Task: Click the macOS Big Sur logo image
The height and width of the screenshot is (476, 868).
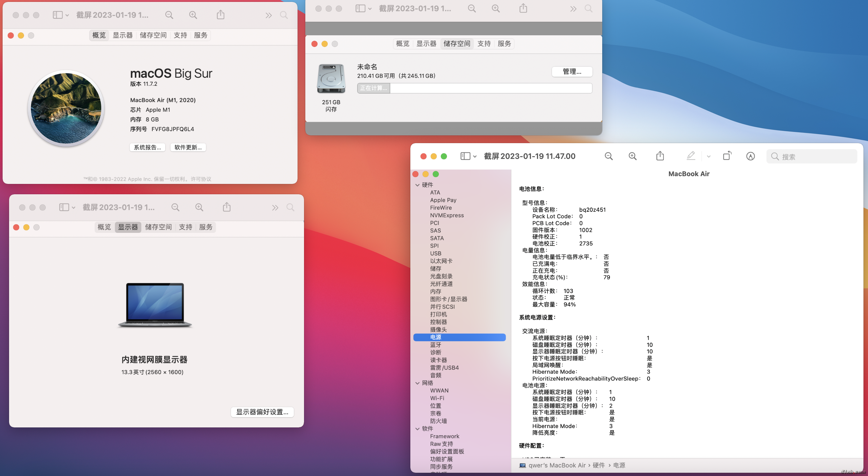Action: tap(66, 108)
